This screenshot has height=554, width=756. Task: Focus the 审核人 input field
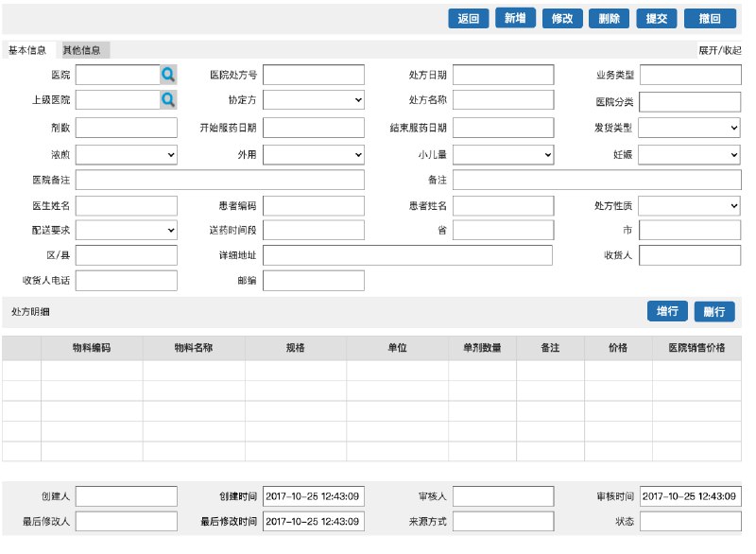pos(503,496)
